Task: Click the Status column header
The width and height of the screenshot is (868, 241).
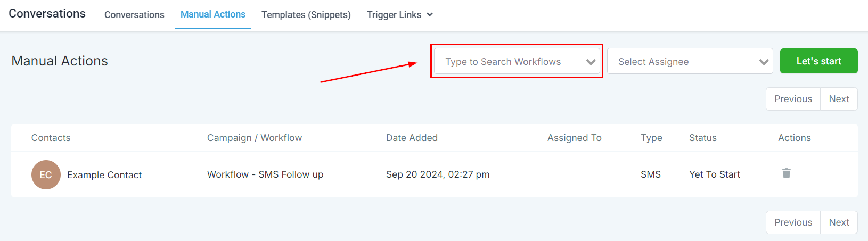Action: point(702,138)
